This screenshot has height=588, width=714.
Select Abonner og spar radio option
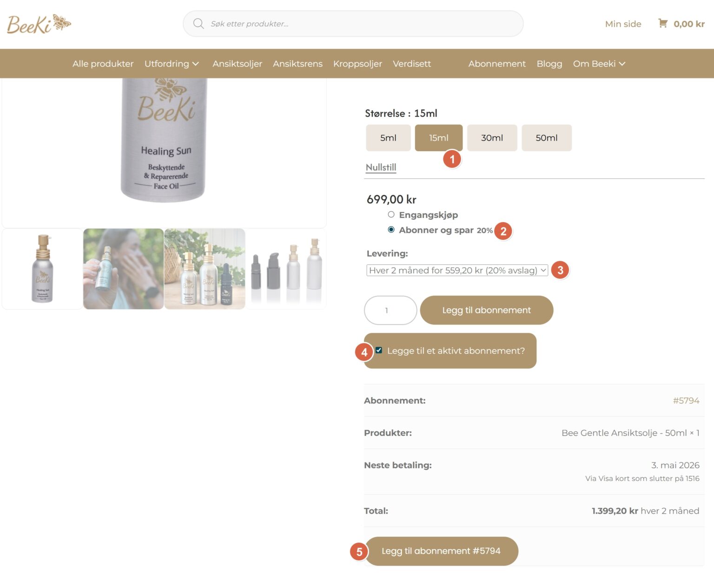click(391, 230)
